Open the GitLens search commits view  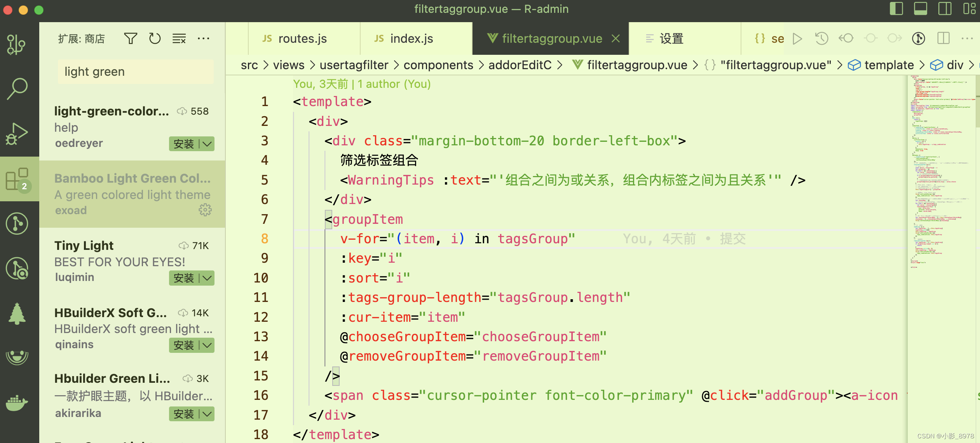coord(17,268)
